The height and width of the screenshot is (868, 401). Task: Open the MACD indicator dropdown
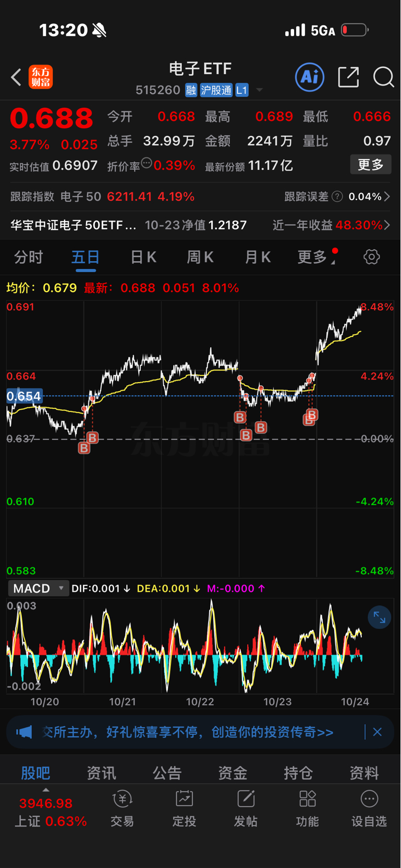[39, 589]
